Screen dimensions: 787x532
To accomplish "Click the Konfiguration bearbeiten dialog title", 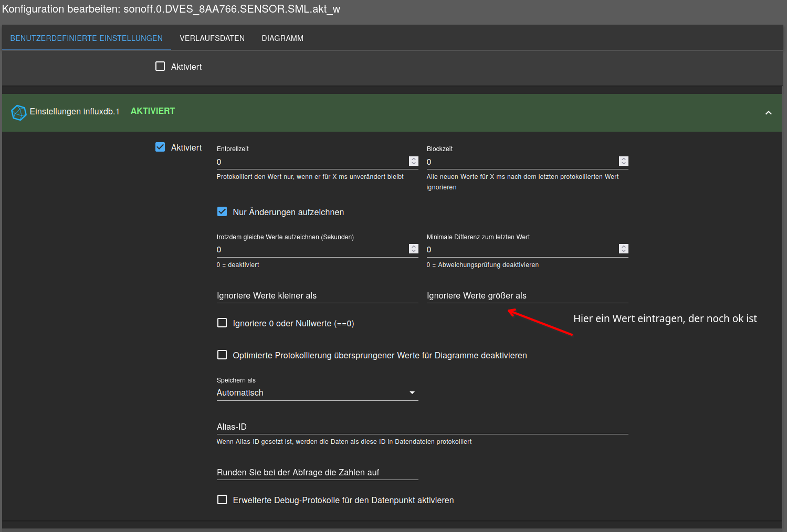I will click(x=171, y=9).
